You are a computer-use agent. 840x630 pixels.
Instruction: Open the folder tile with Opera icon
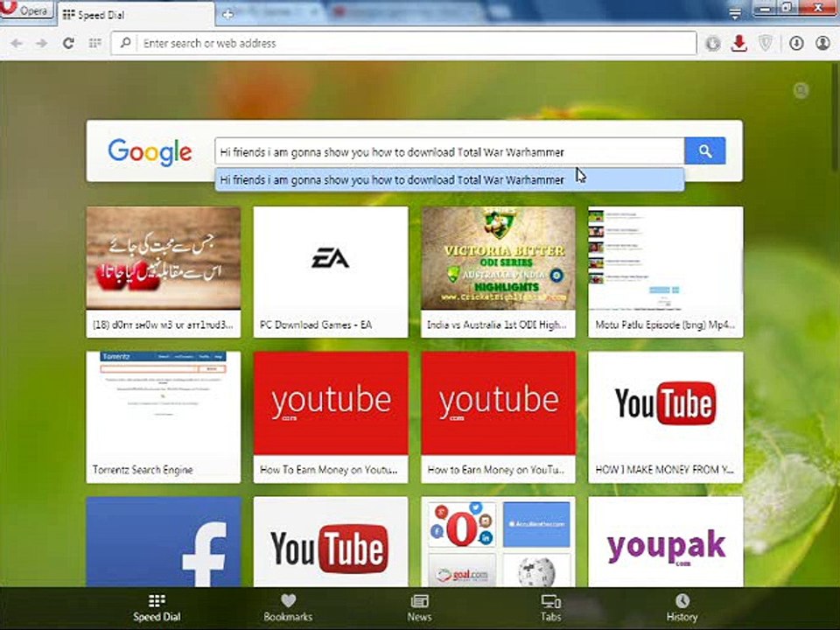[x=498, y=542]
